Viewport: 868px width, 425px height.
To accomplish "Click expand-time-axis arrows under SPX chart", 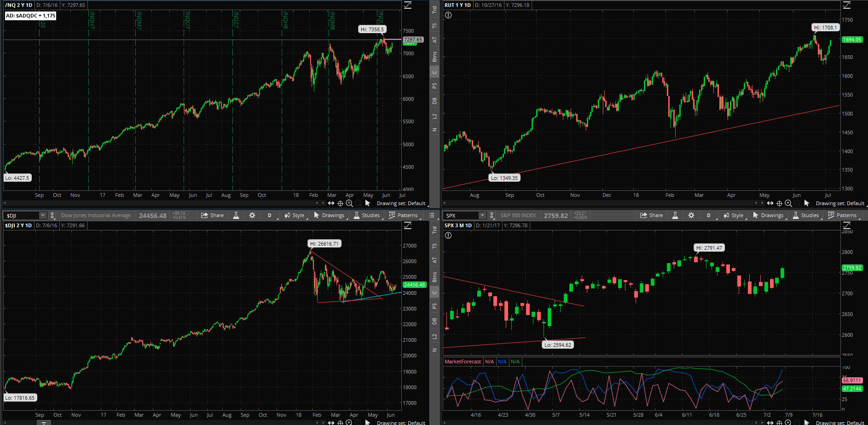I will 770,422.
